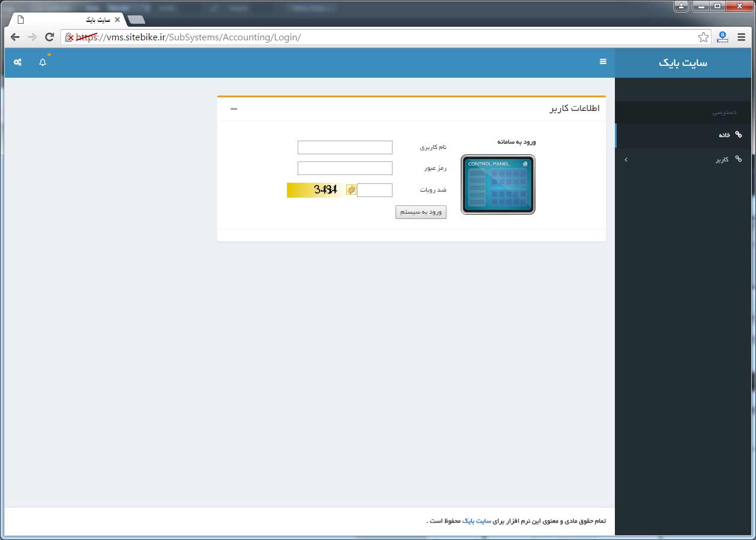Image resolution: width=756 pixels, height=540 pixels.
Task: Click the link icon beside خانه
Action: [x=738, y=135]
